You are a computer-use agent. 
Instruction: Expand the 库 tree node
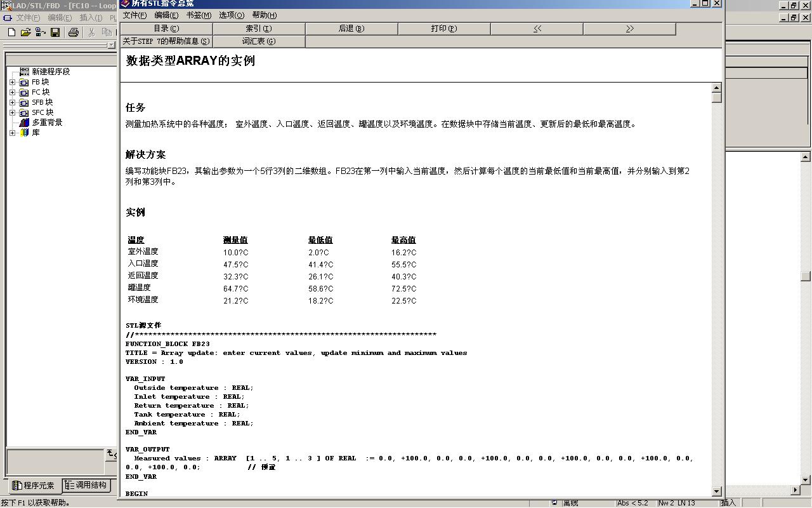click(12, 133)
